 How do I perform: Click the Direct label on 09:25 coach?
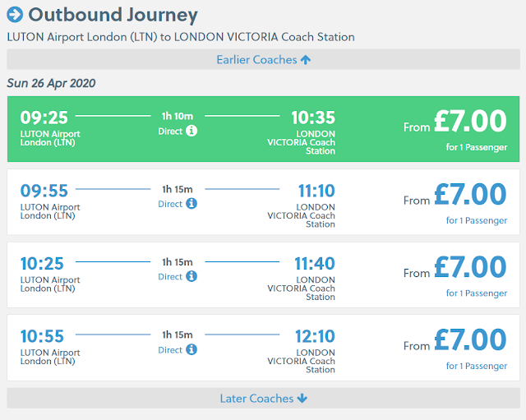170,131
